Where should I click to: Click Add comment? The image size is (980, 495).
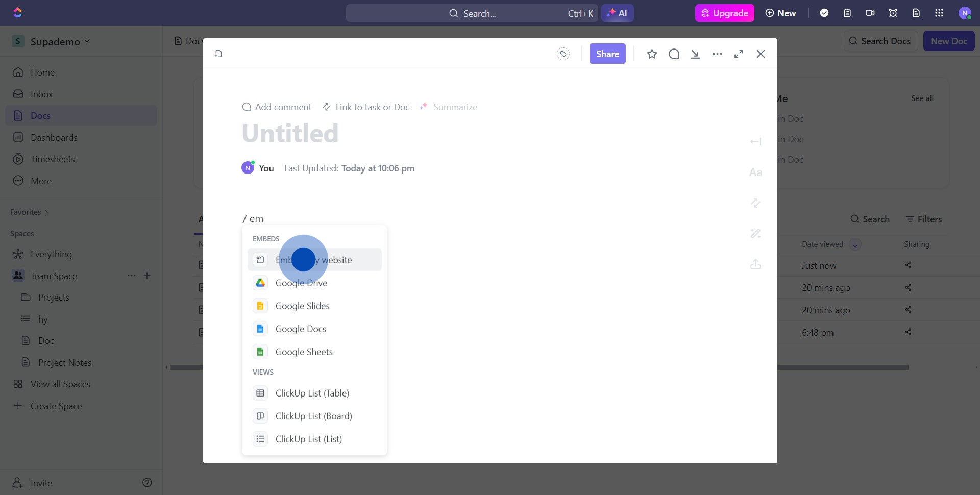[x=277, y=107]
